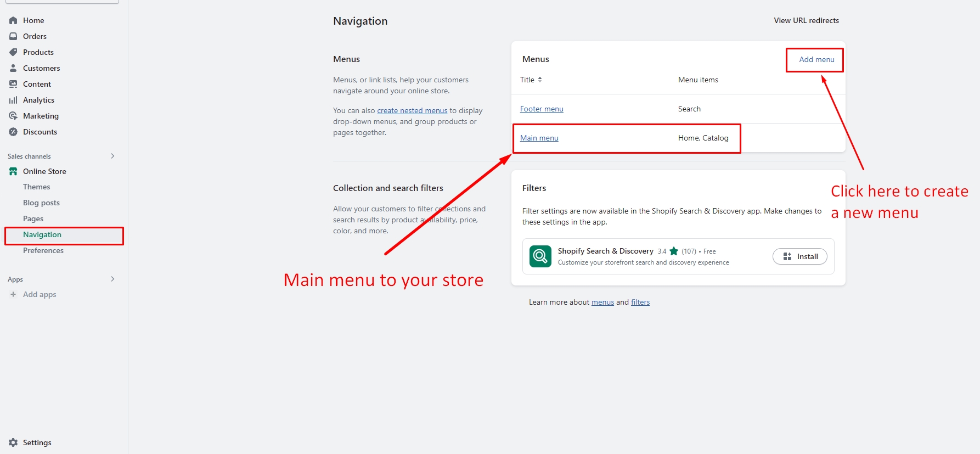Click the Customers person icon
The height and width of the screenshot is (454, 980).
point(13,68)
